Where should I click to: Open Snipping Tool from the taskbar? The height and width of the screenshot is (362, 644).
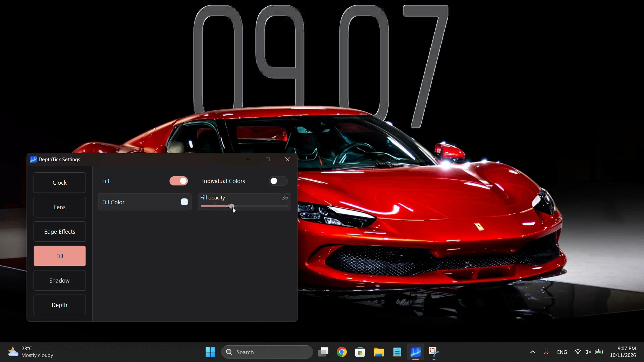click(434, 352)
